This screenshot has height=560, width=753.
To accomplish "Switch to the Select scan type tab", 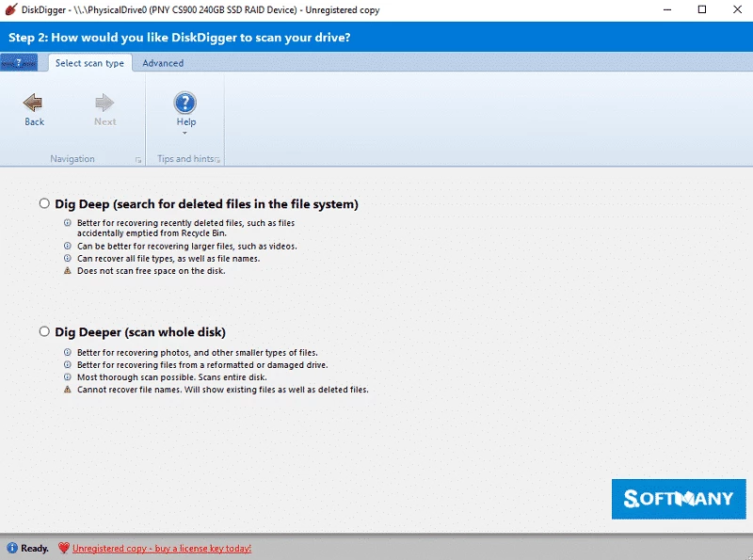I will pyautogui.click(x=89, y=63).
